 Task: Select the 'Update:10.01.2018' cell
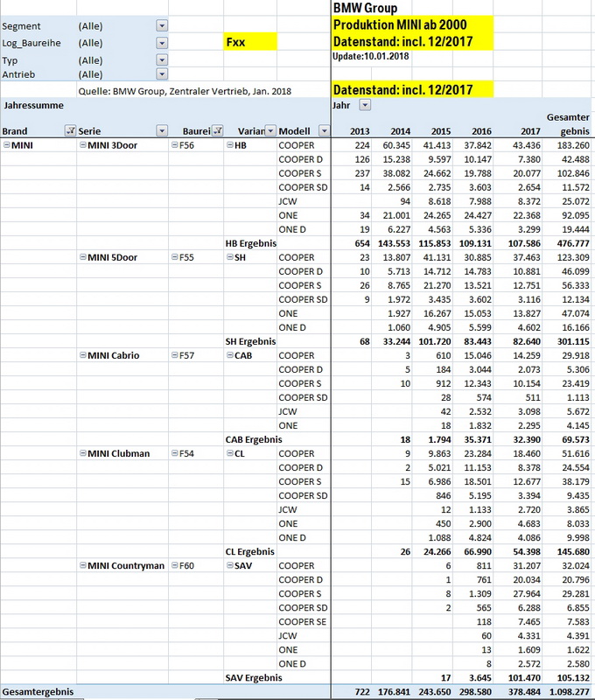coord(371,56)
